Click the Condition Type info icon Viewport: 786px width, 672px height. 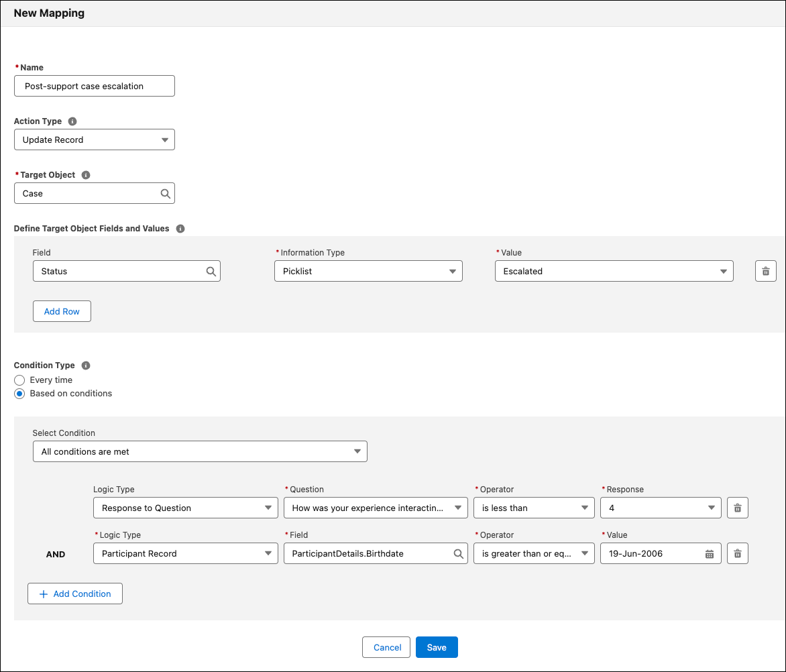click(x=86, y=366)
